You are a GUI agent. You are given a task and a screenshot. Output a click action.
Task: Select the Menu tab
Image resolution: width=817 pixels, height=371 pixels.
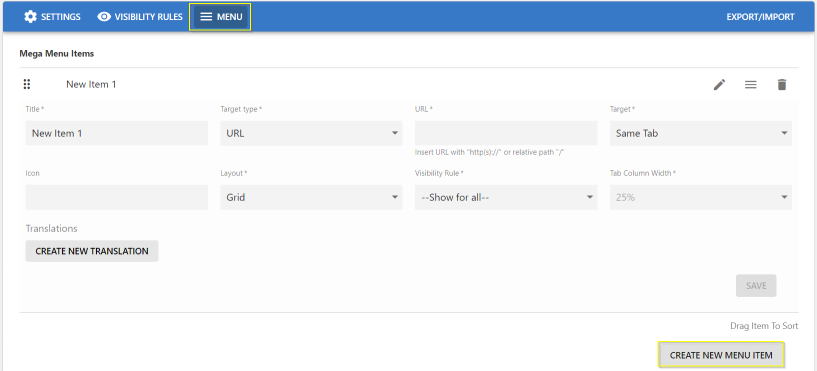click(220, 17)
